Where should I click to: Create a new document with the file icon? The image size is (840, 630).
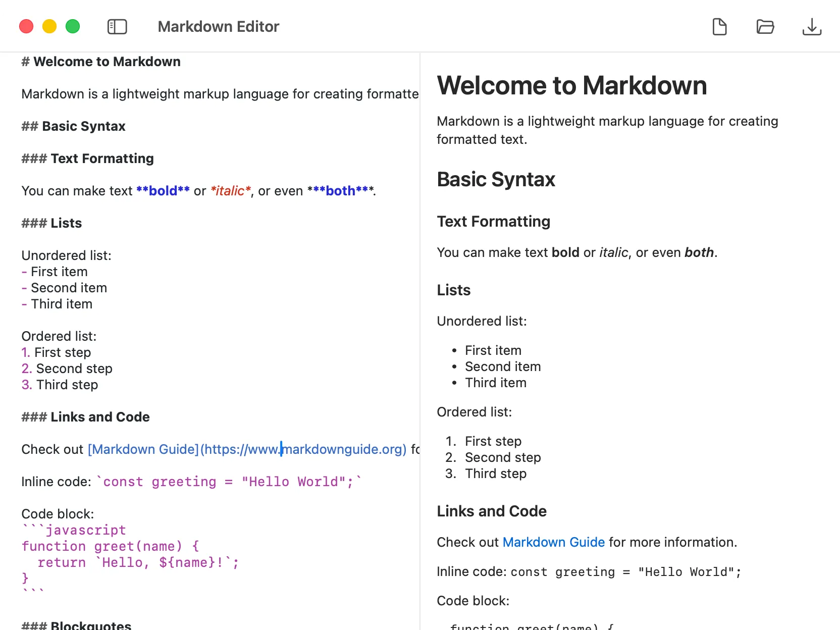(720, 27)
